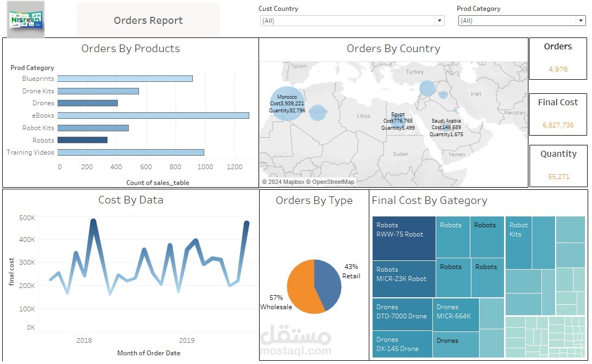Viewport: 592px width, 364px height.
Task: Click the Cost By Data title
Action: 131,200
